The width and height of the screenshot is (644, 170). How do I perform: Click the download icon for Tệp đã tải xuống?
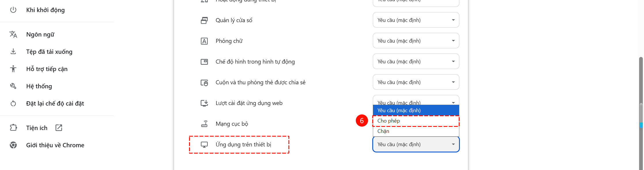[x=13, y=52]
